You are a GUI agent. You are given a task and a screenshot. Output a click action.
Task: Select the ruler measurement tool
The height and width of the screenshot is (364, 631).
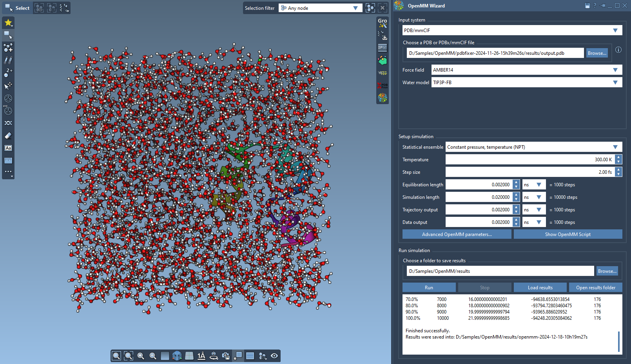click(x=8, y=160)
